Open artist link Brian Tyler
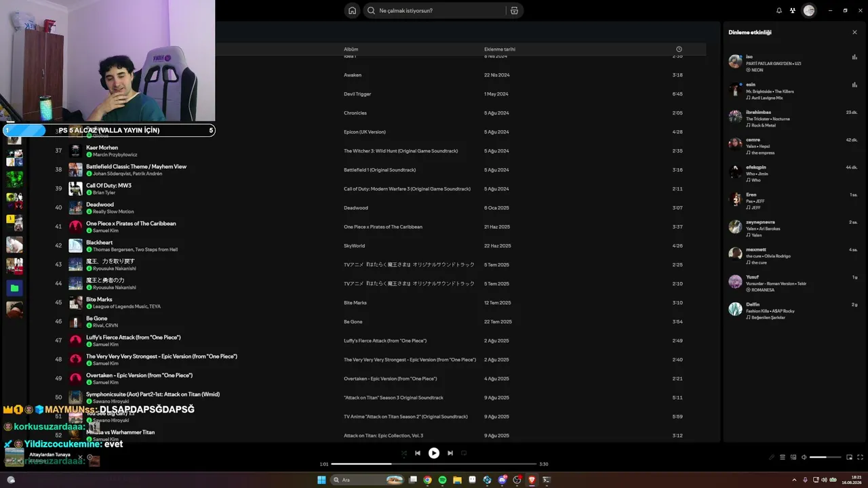Screen dimensions: 868x488 point(104,192)
